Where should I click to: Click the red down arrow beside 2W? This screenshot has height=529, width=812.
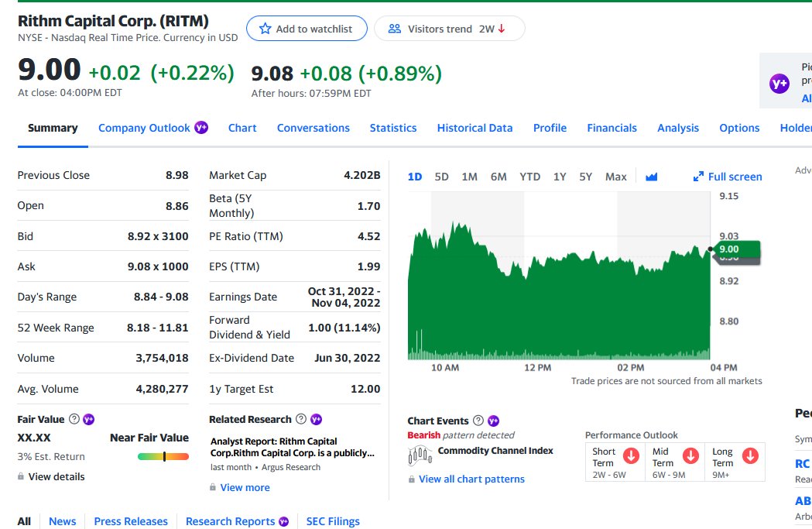coord(502,29)
